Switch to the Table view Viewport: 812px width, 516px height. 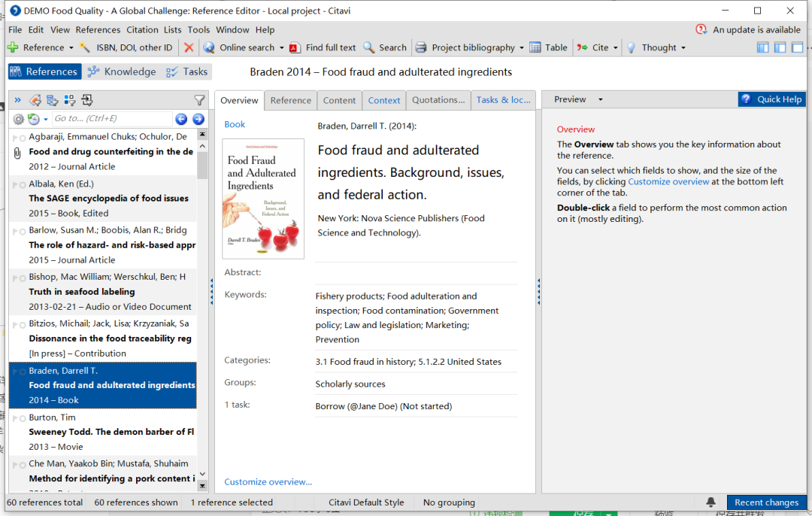click(548, 47)
